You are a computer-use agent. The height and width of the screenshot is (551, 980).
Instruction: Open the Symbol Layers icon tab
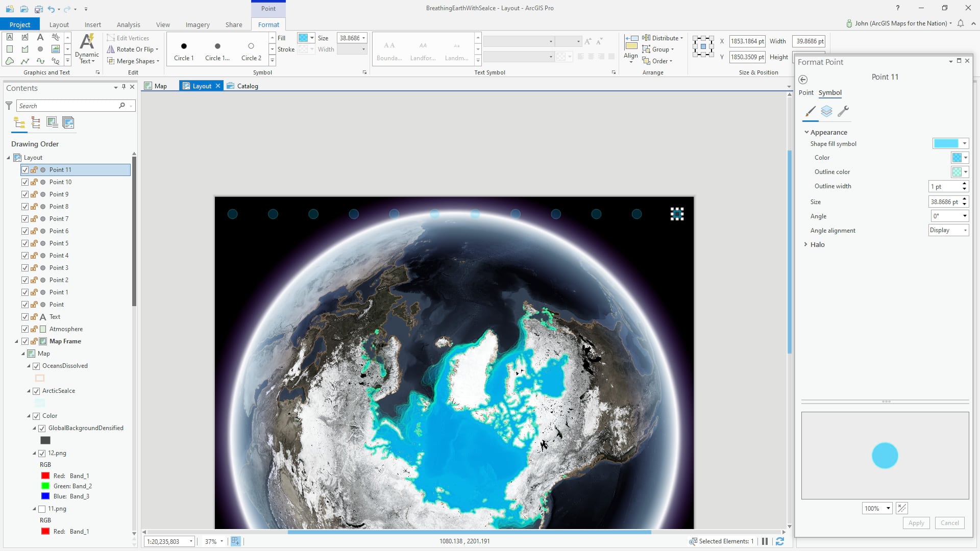pos(826,111)
